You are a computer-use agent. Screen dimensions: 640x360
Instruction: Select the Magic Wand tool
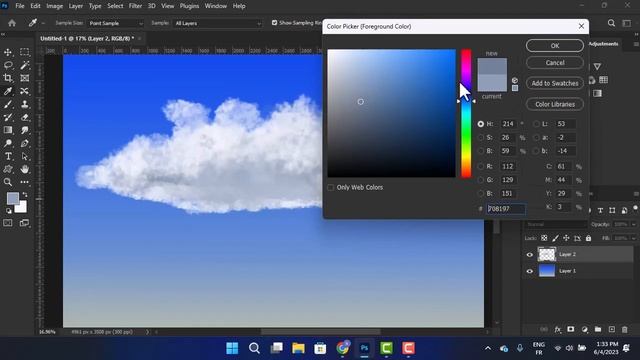(24, 65)
